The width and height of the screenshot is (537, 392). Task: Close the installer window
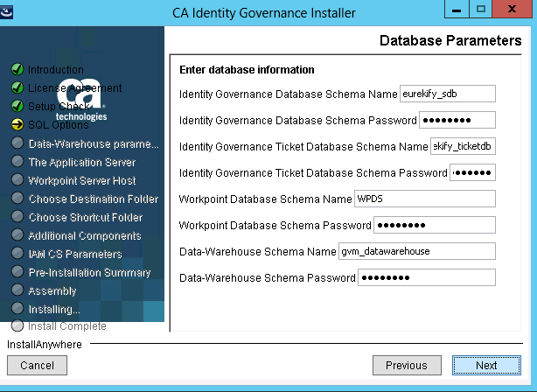(513, 9)
